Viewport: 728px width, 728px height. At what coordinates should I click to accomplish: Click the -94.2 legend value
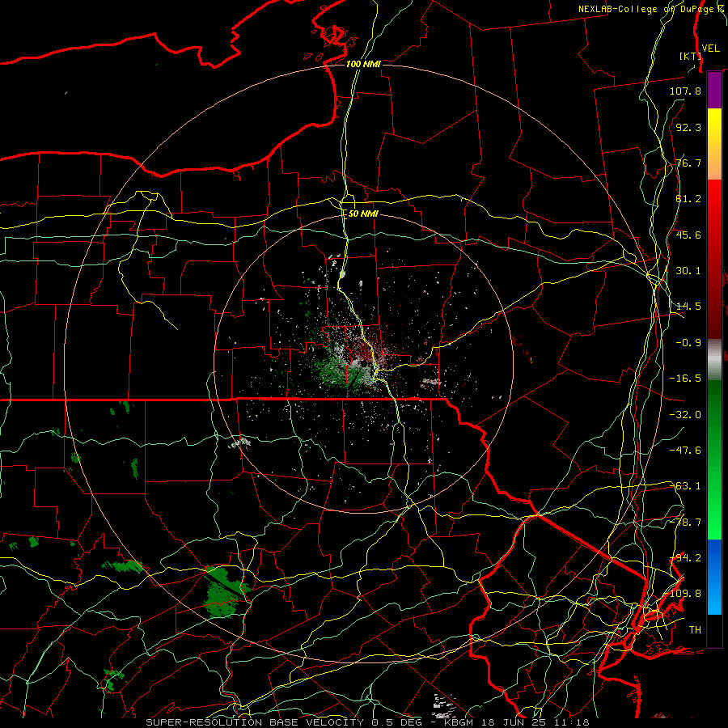click(685, 558)
